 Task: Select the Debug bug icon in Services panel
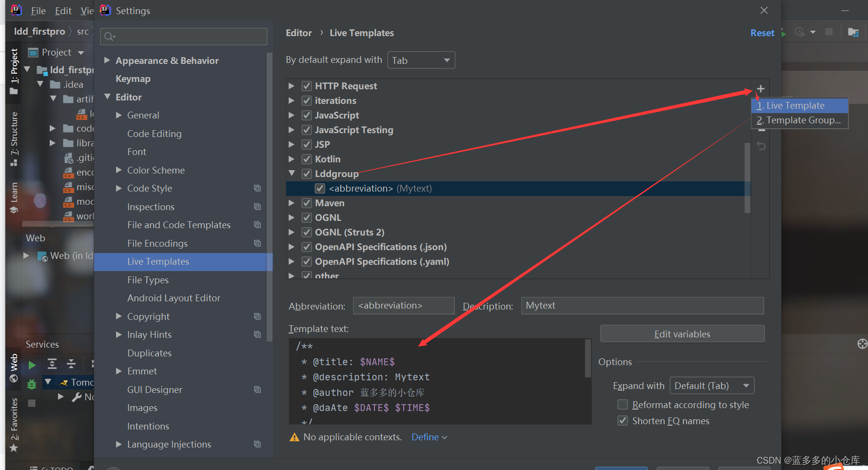(x=31, y=384)
